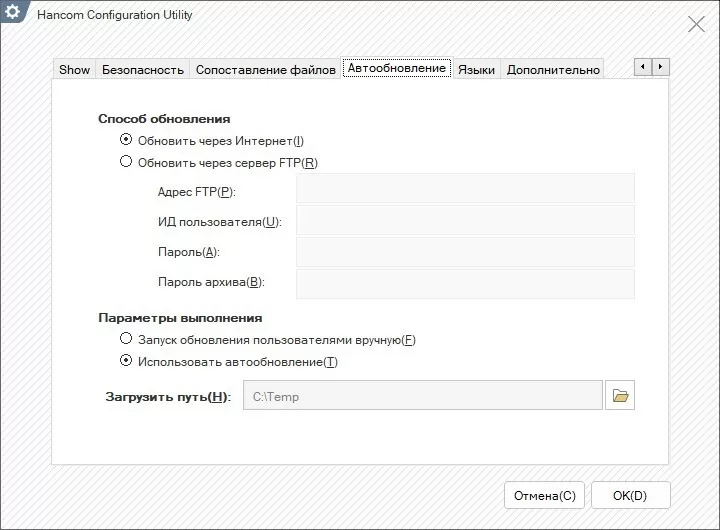Image resolution: width=720 pixels, height=530 pixels.
Task: Close the Hancom Configuration Utility window
Action: click(696, 24)
